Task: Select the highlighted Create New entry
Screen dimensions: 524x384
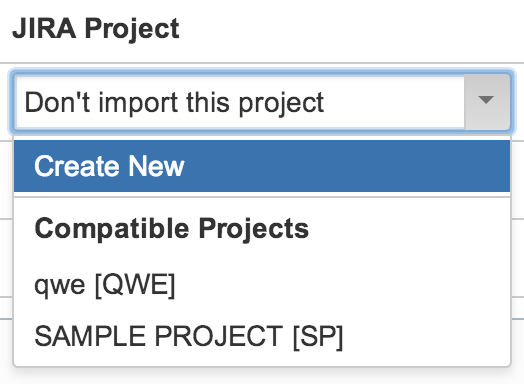Action: click(262, 166)
